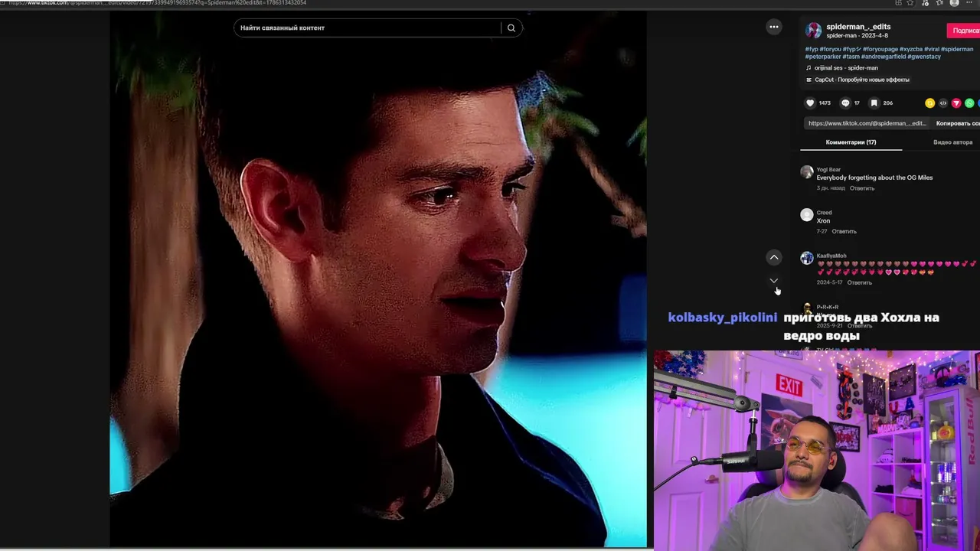This screenshot has height=551, width=980.
Task: Click the KaaflyaMoh commenter name
Action: click(x=831, y=256)
